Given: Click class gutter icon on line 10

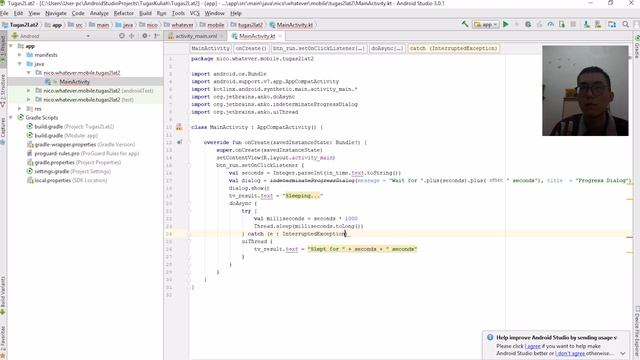Looking at the screenshot, I should [179, 127].
